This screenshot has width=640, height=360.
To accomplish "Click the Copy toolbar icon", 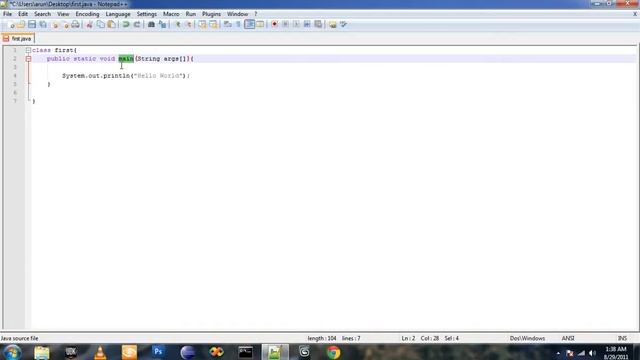I will pyautogui.click(x=100, y=24).
